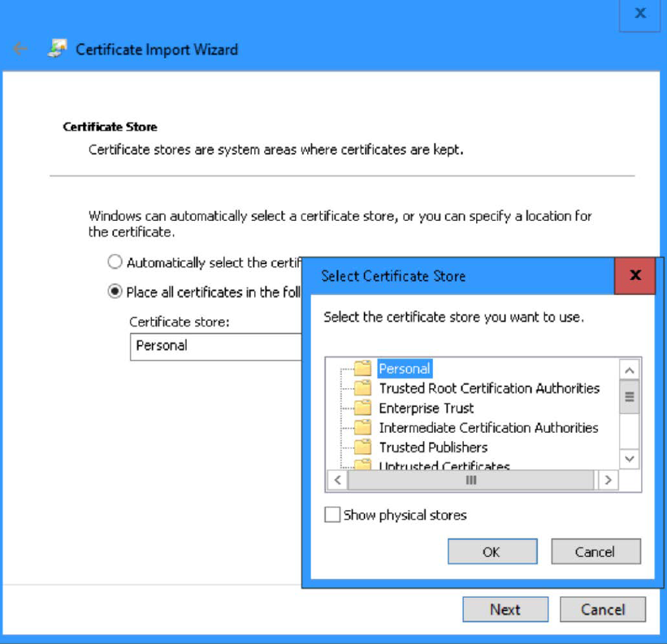
Task: Enable the Show physical stores checkbox
Action: click(x=332, y=515)
